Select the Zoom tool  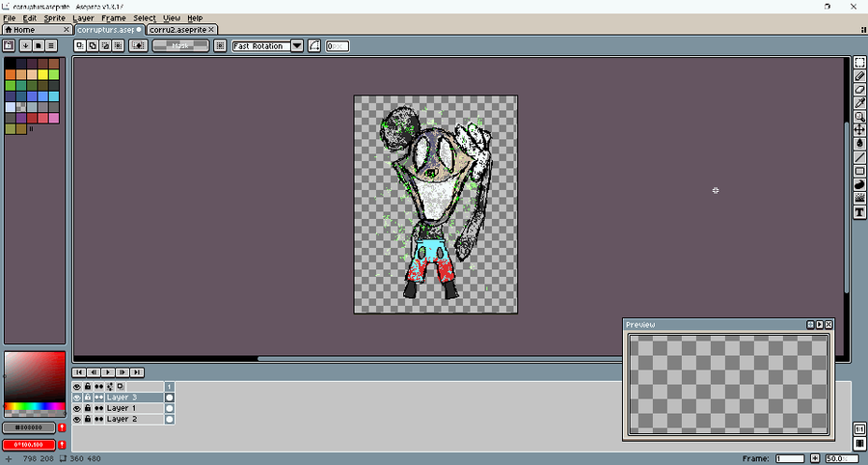pos(859,116)
